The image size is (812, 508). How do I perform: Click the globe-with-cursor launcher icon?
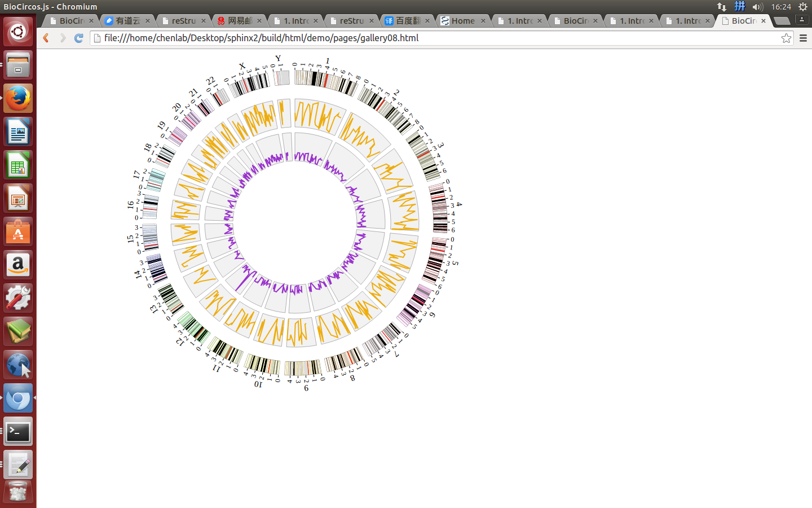[18, 365]
